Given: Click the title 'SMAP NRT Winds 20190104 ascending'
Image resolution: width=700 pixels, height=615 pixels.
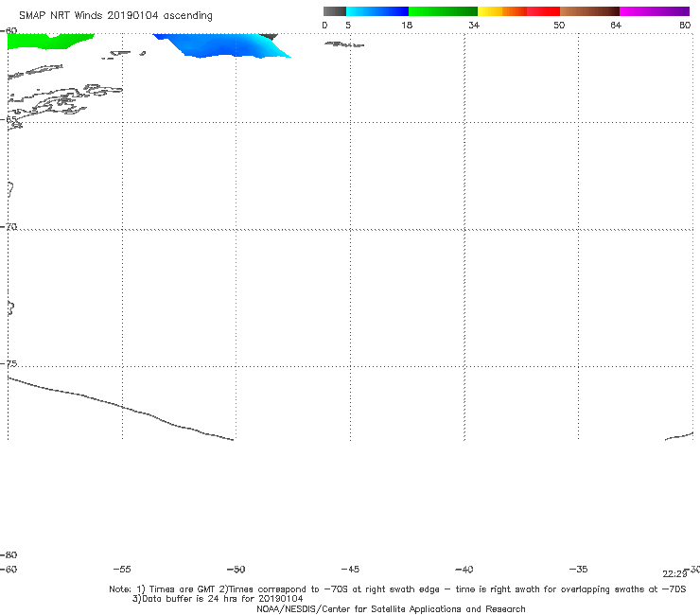Looking at the screenshot, I should (x=115, y=15).
